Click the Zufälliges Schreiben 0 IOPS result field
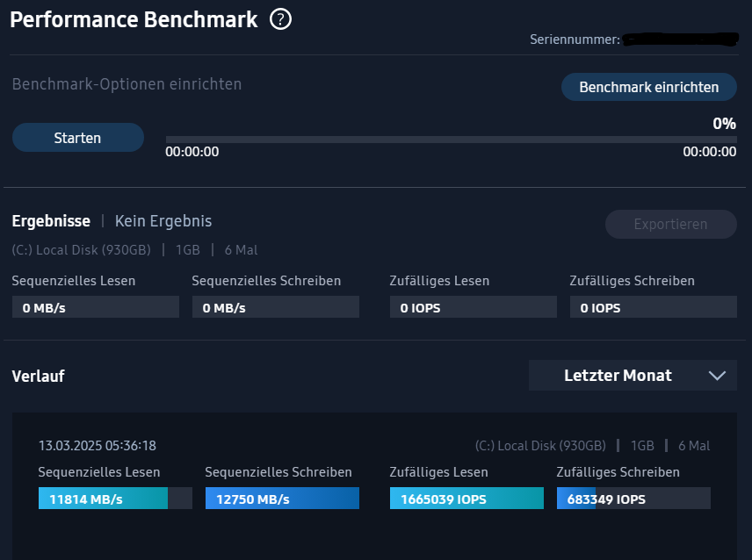 (653, 307)
